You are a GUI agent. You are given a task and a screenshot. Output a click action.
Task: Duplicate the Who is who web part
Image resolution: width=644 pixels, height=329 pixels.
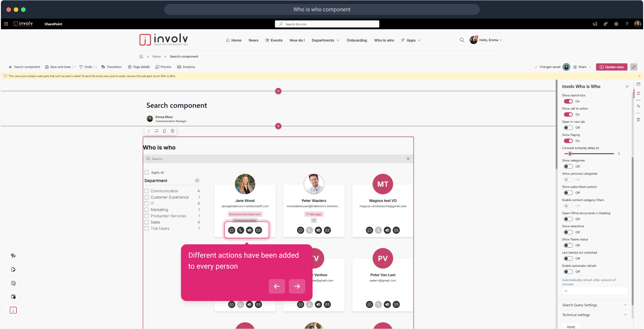(165, 131)
